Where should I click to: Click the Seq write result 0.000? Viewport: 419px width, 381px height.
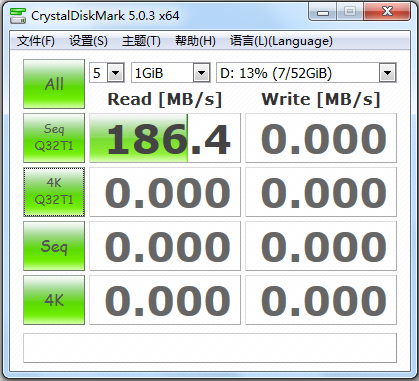pos(321,246)
